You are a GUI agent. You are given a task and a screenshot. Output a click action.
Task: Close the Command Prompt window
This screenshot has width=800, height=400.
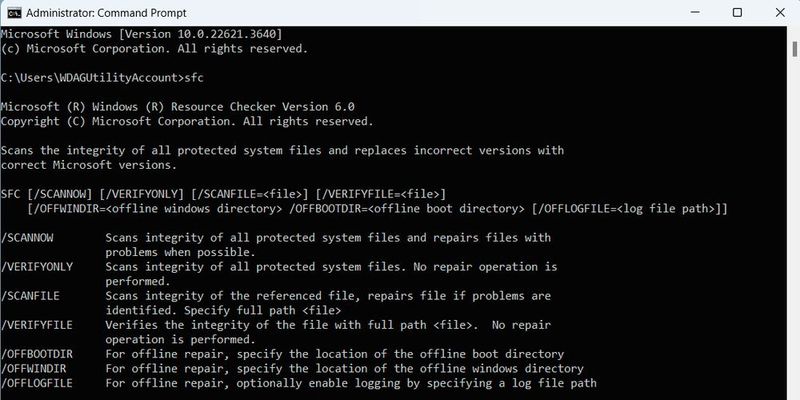781,12
